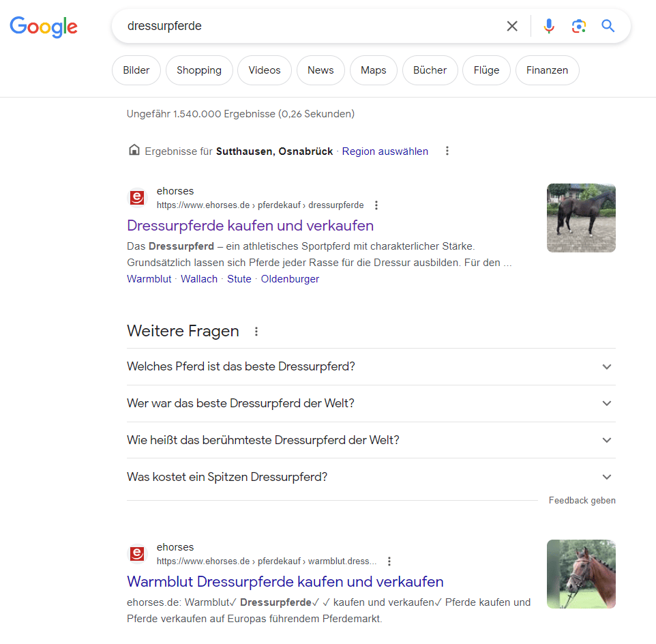Click the search magnifier icon
This screenshot has width=656, height=644.
(x=608, y=26)
